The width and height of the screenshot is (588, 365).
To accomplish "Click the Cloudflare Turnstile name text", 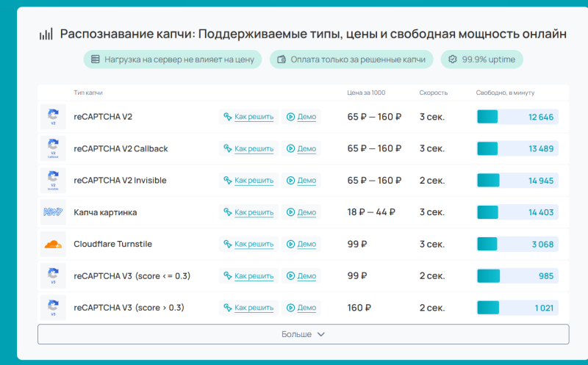I will click(113, 245).
